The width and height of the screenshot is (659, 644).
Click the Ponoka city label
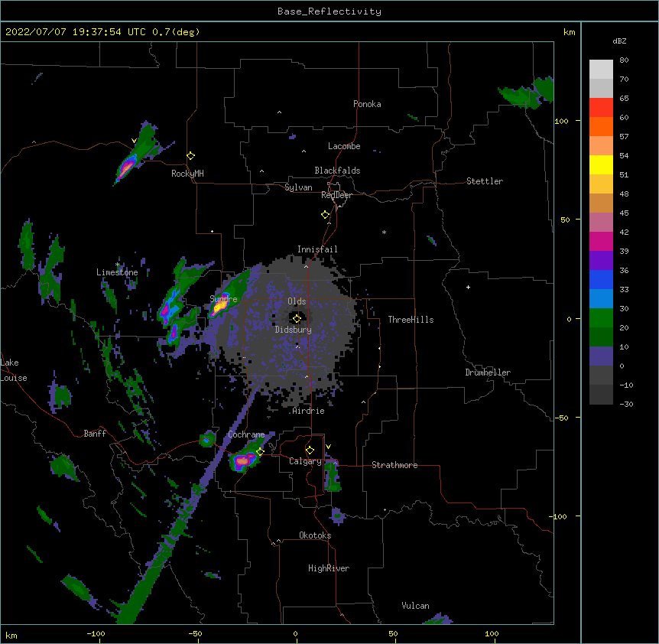(x=367, y=104)
